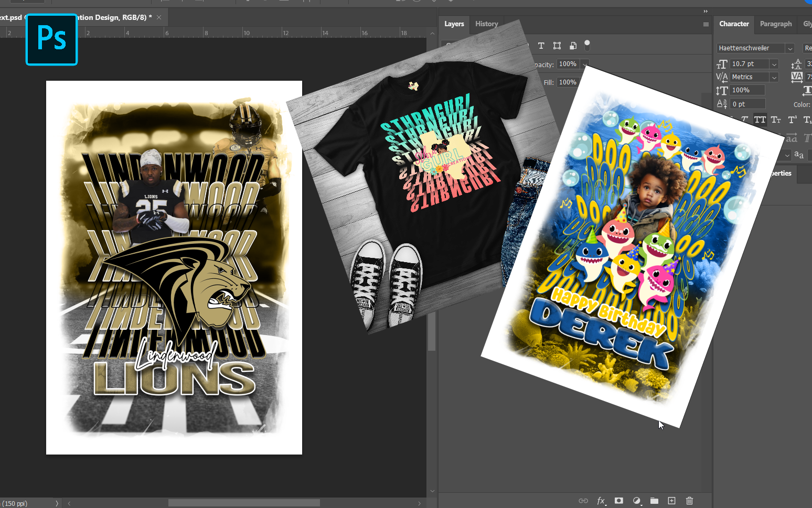Open the layer styles fx menu
Viewport: 812px width, 508px height.
[x=601, y=501]
